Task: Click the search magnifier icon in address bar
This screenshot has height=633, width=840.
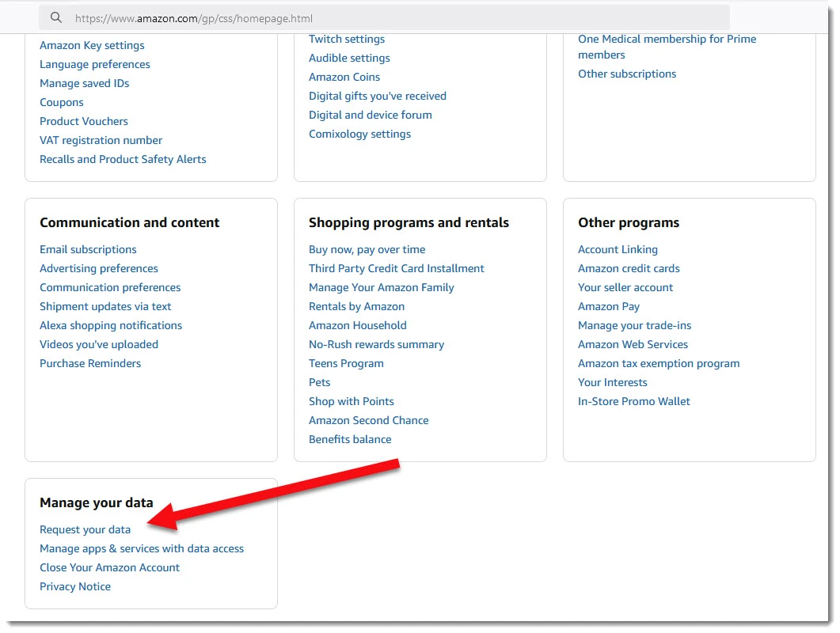Action: (56, 17)
